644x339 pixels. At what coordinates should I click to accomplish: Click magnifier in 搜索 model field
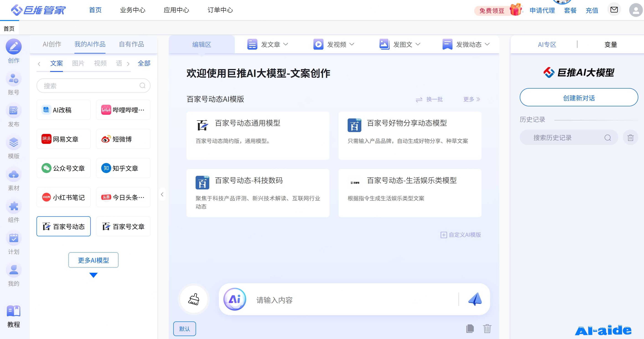(142, 86)
